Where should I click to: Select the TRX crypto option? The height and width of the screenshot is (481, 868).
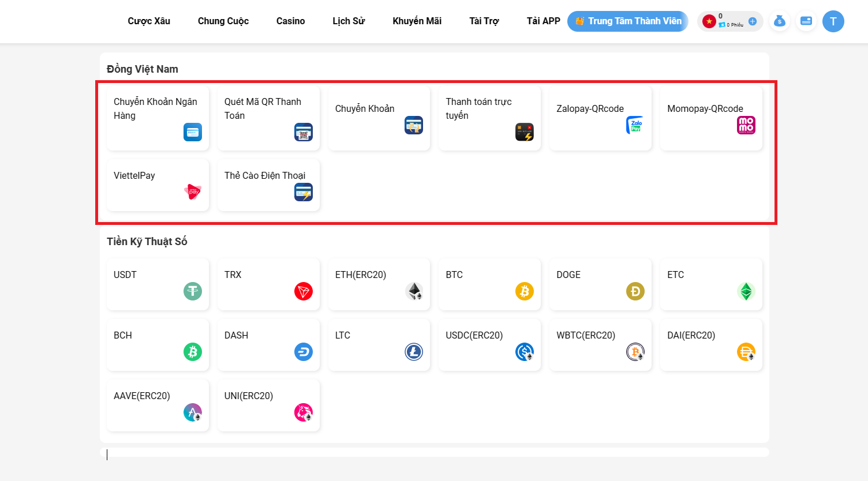coord(268,284)
